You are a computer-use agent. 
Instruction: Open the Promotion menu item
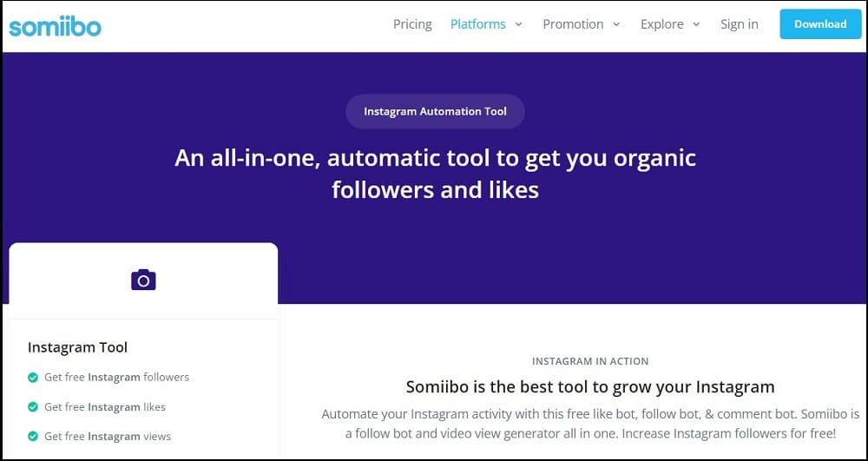click(573, 24)
